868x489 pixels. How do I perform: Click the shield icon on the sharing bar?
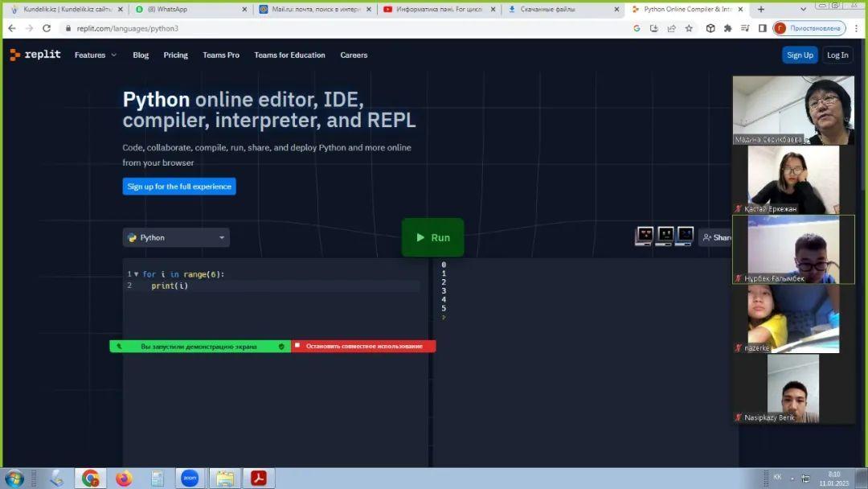281,346
